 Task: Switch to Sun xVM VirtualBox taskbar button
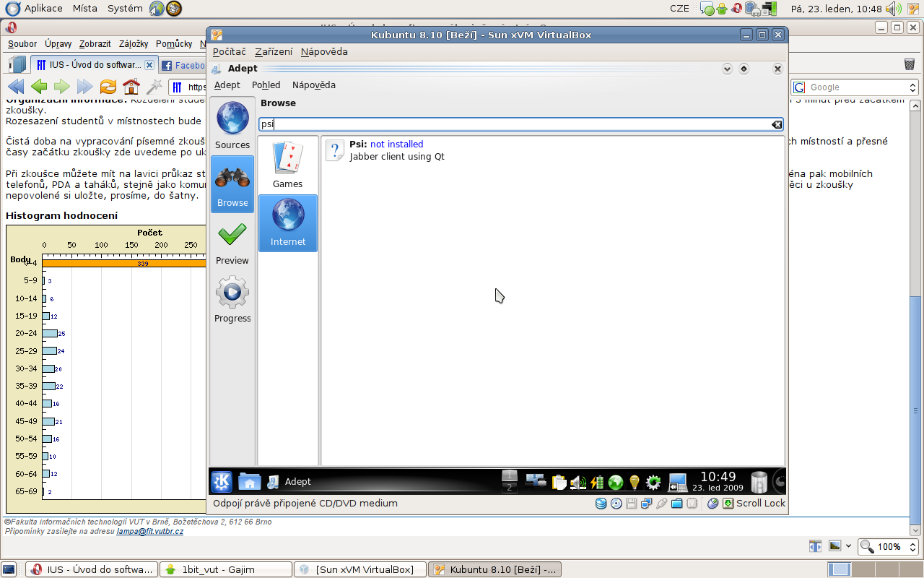tap(359, 569)
